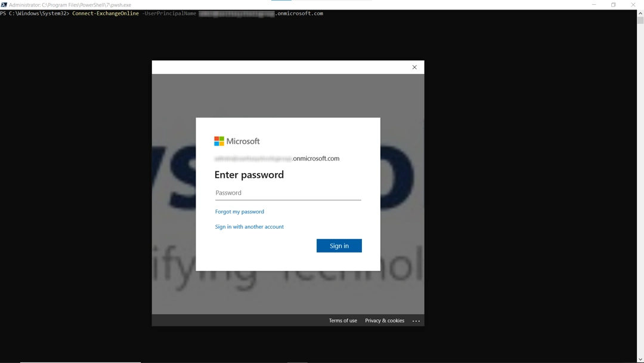Restore down the PowerShell window

click(x=613, y=5)
